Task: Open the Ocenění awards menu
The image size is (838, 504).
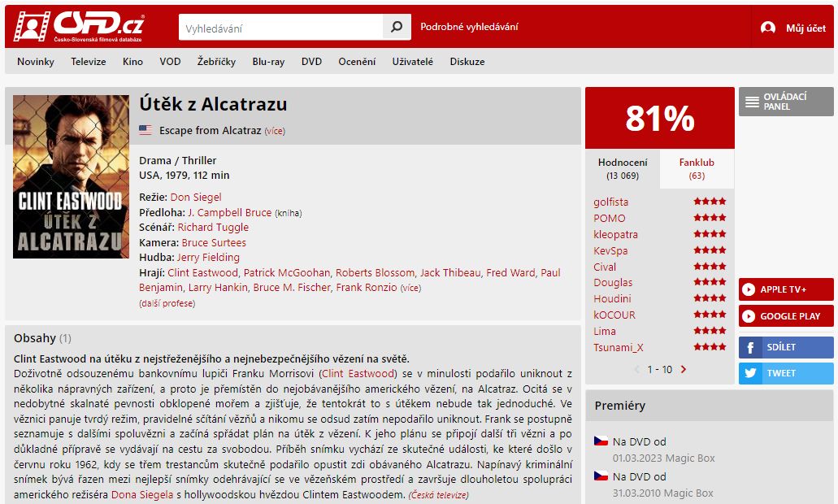Action: [x=357, y=62]
